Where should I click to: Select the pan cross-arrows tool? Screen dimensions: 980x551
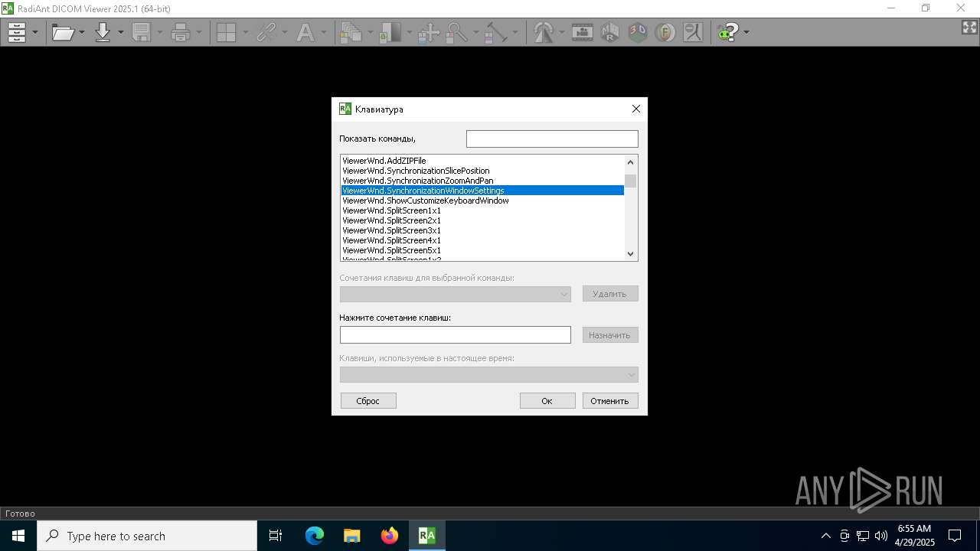coord(429,32)
